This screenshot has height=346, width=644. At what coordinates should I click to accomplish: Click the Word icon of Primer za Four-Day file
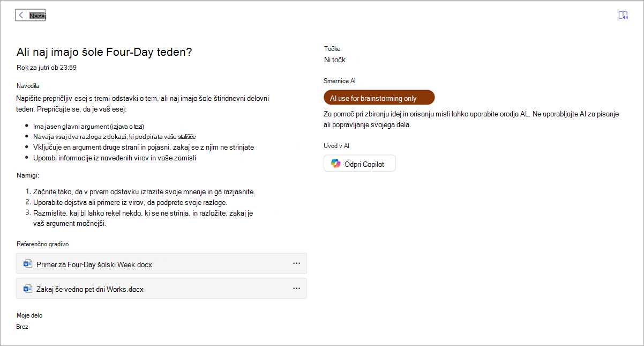(x=28, y=263)
